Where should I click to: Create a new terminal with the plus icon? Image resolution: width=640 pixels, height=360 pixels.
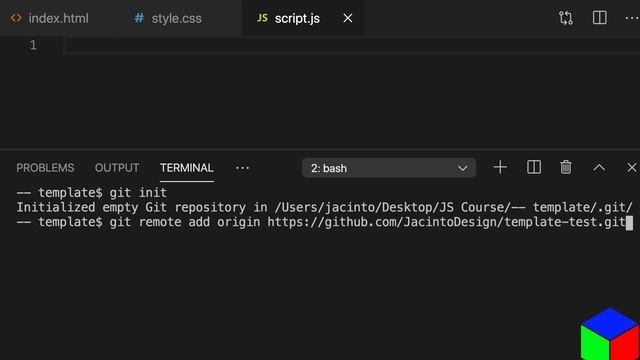tap(500, 167)
